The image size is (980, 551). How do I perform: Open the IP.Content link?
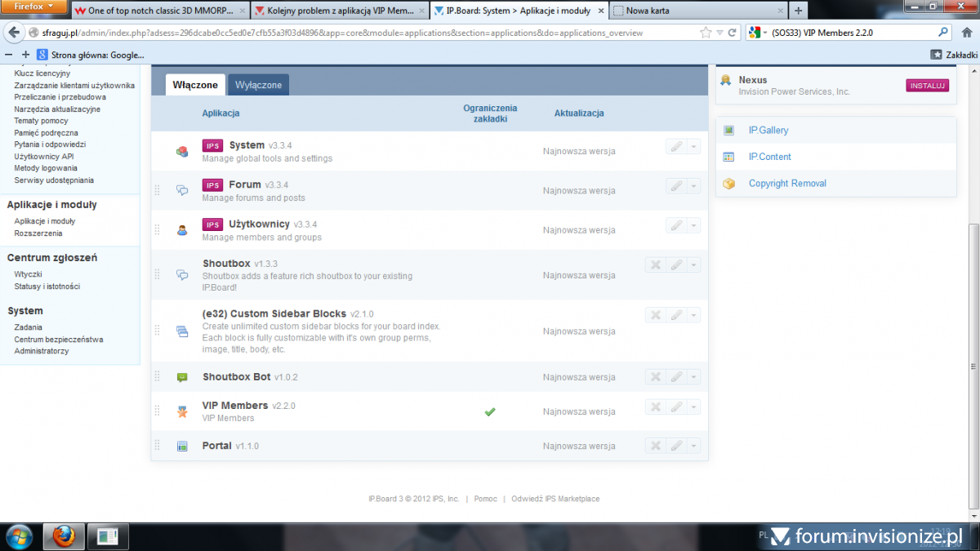click(769, 157)
